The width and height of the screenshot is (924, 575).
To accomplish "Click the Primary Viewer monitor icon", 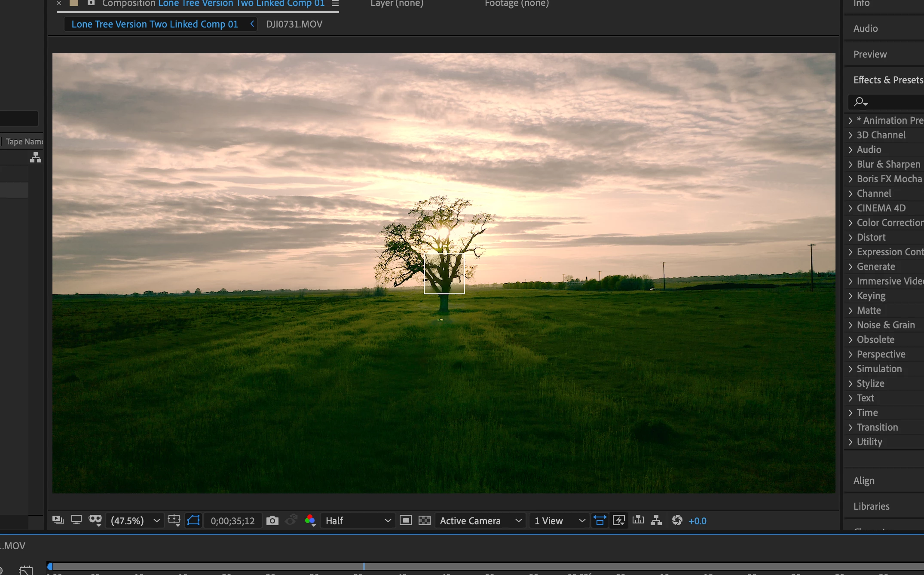I will [76, 520].
